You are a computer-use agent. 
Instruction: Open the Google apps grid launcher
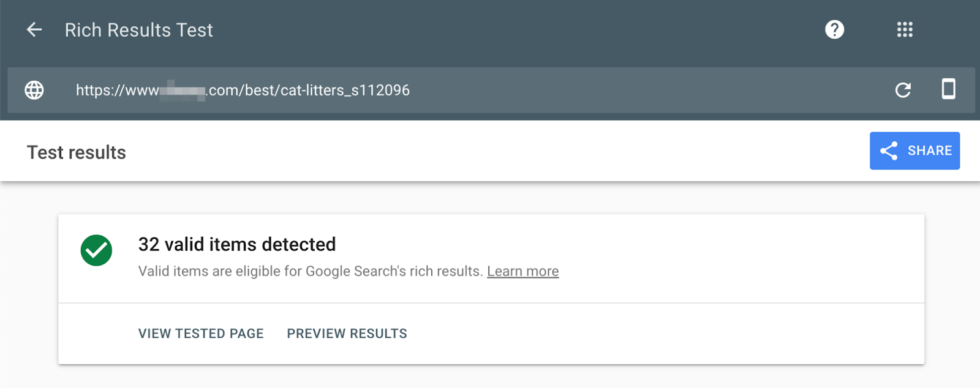pyautogui.click(x=905, y=29)
